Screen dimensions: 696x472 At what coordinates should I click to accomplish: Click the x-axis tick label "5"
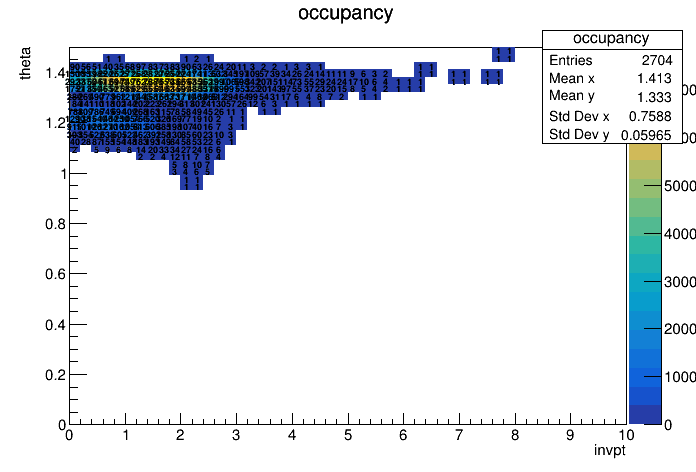[x=348, y=435]
